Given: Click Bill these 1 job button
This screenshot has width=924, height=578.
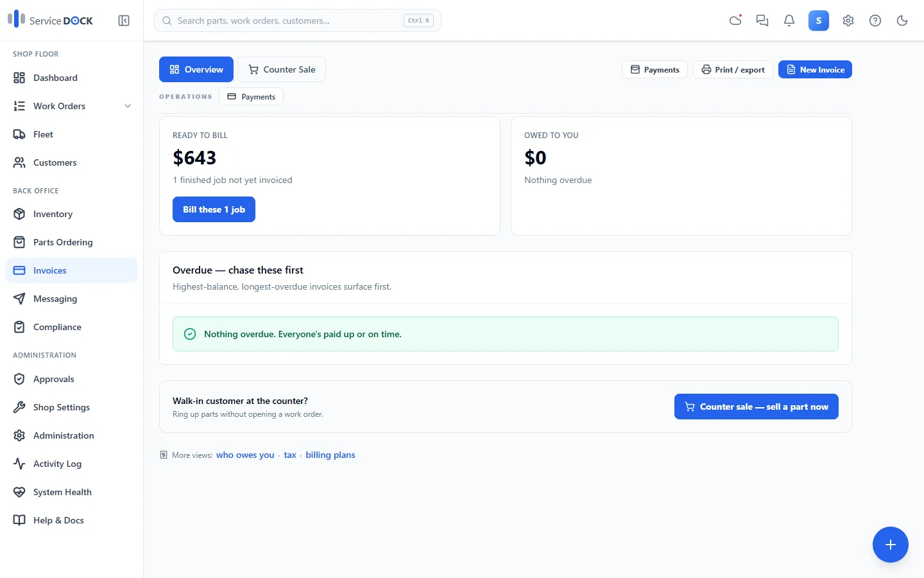Looking at the screenshot, I should 214,209.
